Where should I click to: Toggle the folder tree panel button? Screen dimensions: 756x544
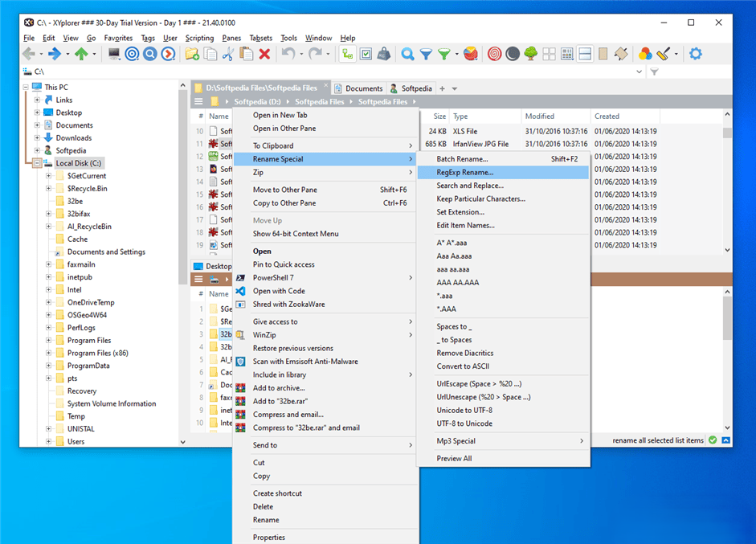[347, 54]
